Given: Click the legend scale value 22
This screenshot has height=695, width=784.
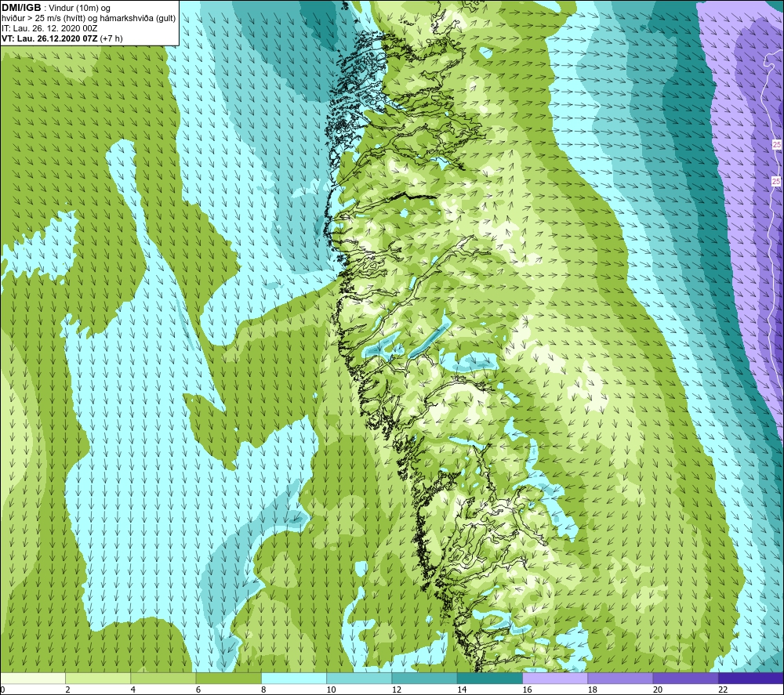Looking at the screenshot, I should (x=723, y=690).
